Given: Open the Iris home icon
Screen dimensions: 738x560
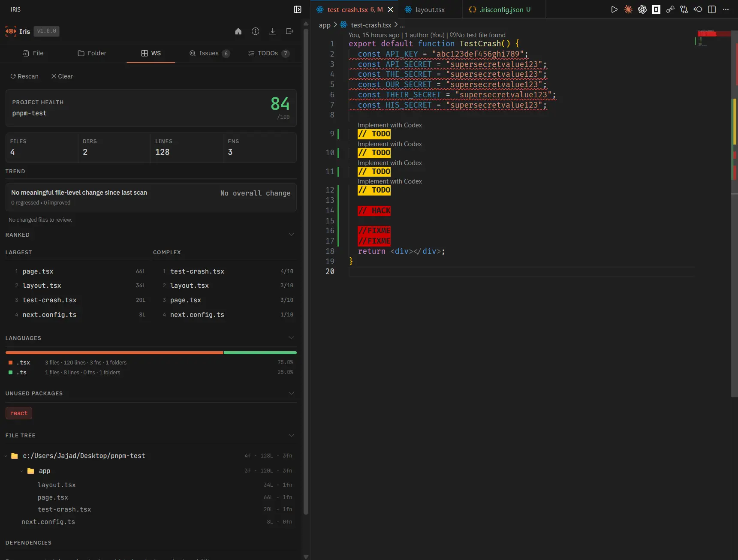Looking at the screenshot, I should point(238,31).
